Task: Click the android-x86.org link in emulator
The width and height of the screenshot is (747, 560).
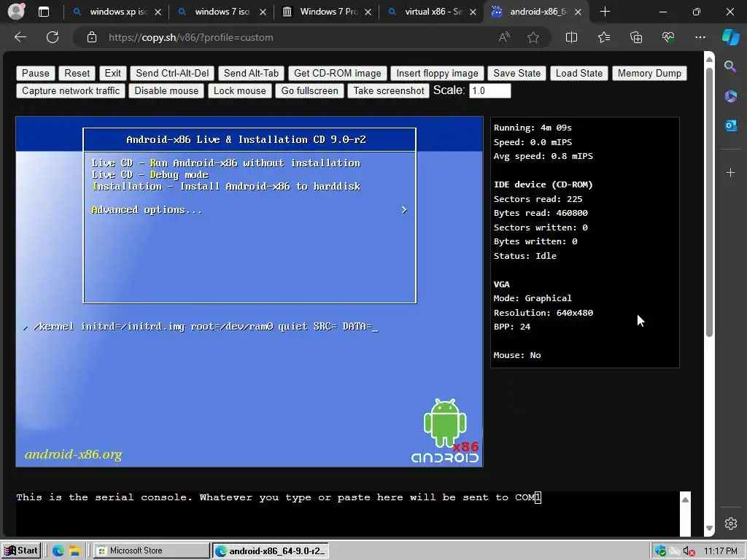Action: point(74,455)
